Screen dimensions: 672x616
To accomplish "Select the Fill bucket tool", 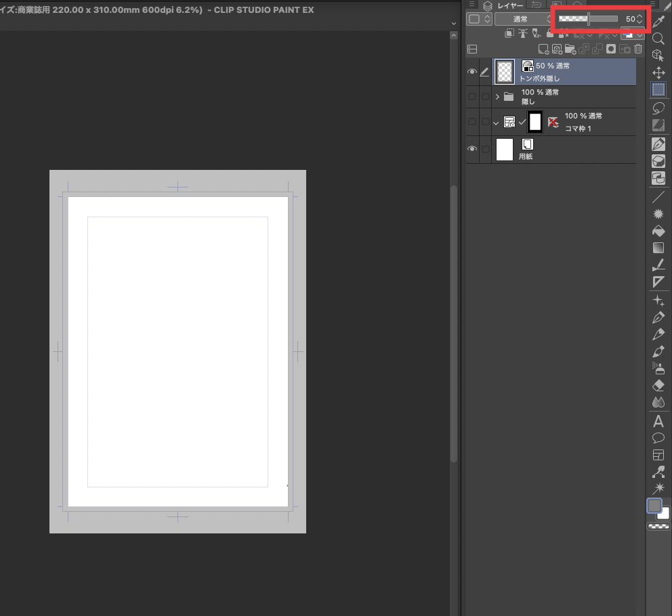I will [x=658, y=231].
